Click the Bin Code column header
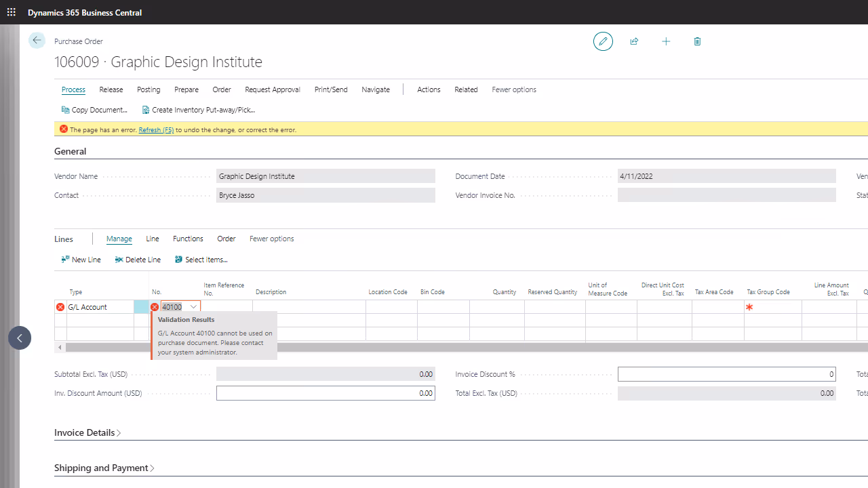 (x=433, y=292)
